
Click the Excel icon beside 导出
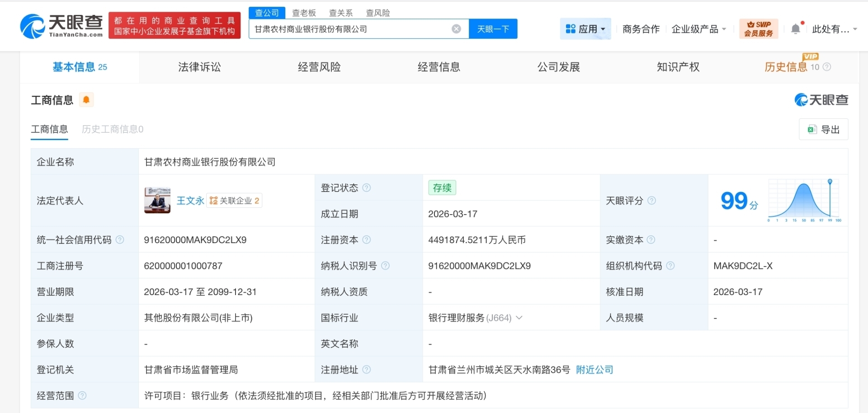(812, 129)
